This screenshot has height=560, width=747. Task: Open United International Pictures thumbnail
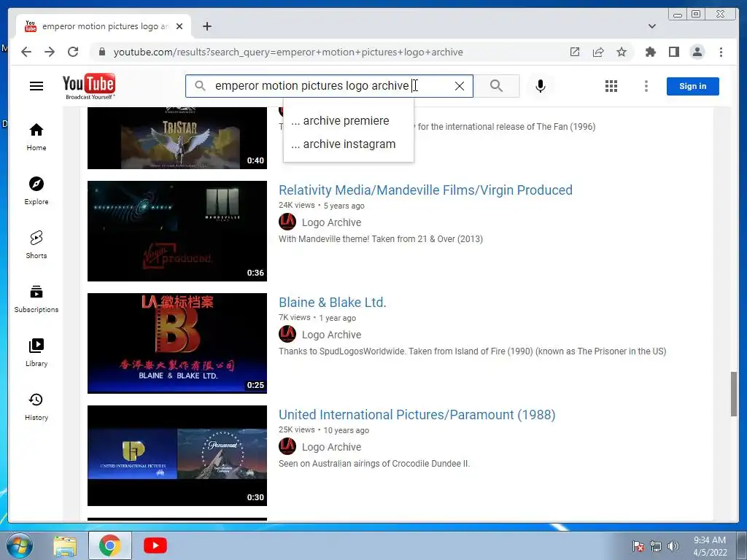click(177, 456)
